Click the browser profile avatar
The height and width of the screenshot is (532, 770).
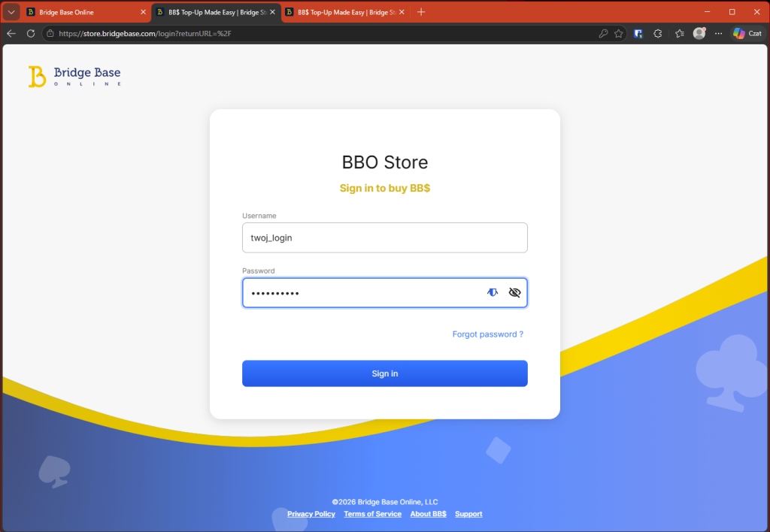pyautogui.click(x=699, y=34)
